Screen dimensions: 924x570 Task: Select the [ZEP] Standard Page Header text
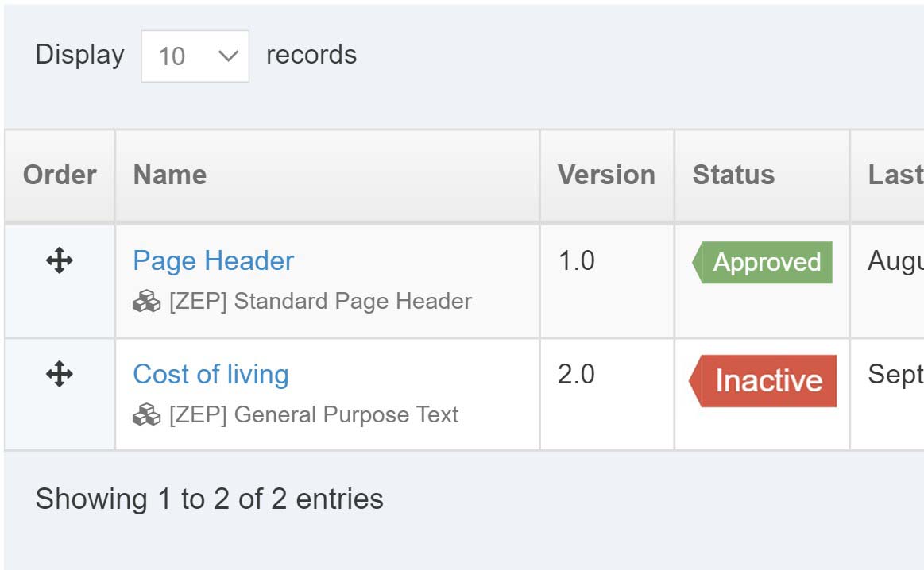[320, 302]
